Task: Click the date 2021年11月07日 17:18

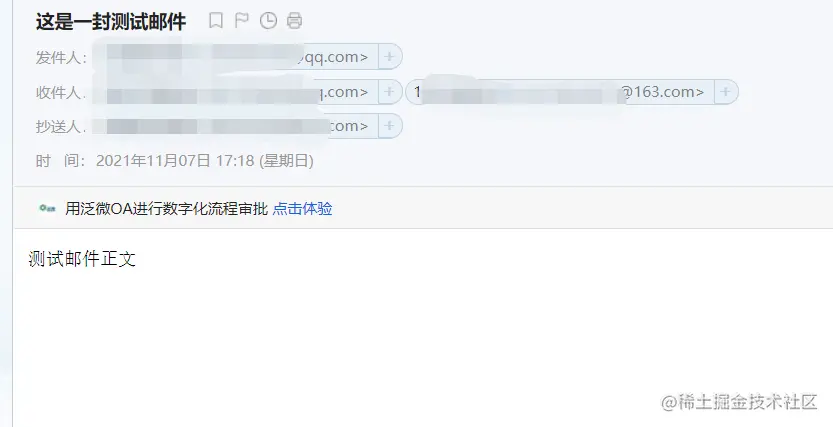Action: [175, 160]
